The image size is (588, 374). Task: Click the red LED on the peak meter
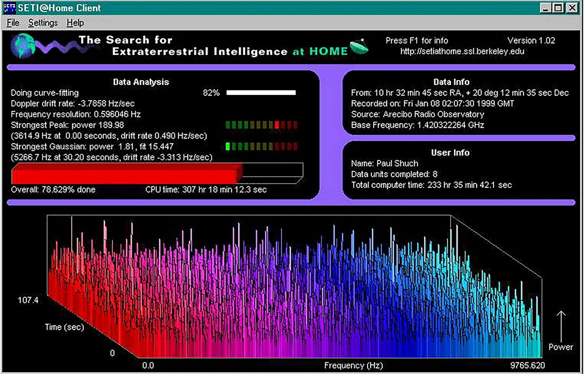click(276, 125)
